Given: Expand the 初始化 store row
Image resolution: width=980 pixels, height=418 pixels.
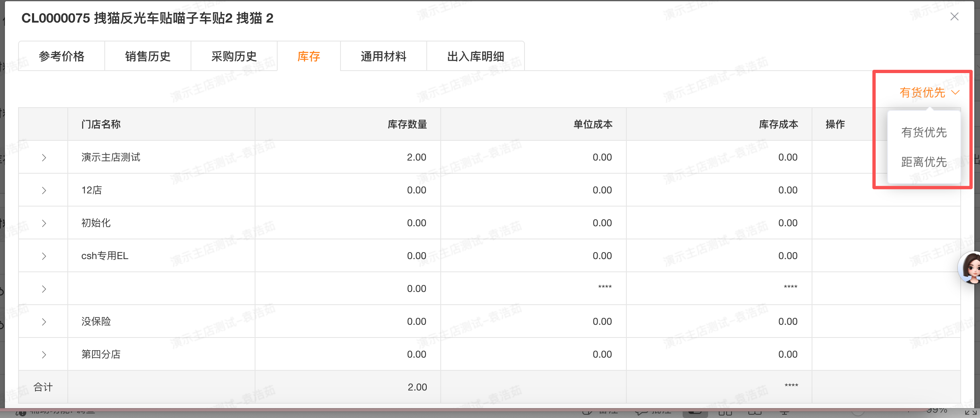Looking at the screenshot, I should click(x=44, y=223).
